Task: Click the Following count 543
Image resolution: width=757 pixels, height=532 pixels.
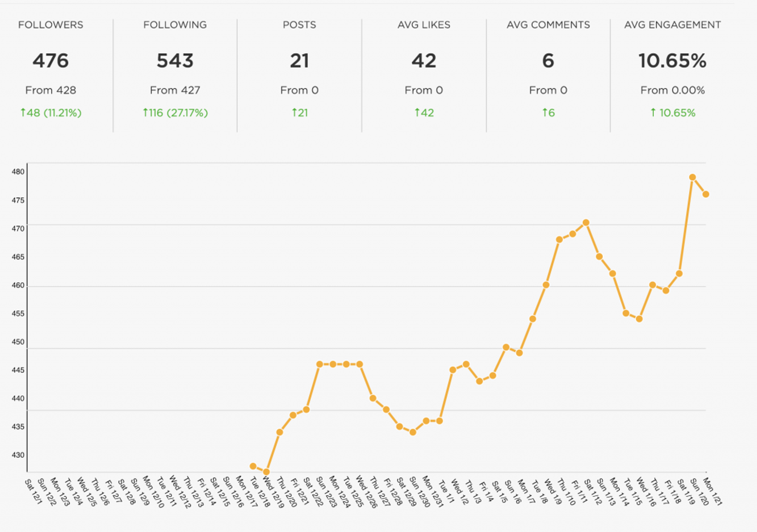Action: (175, 61)
